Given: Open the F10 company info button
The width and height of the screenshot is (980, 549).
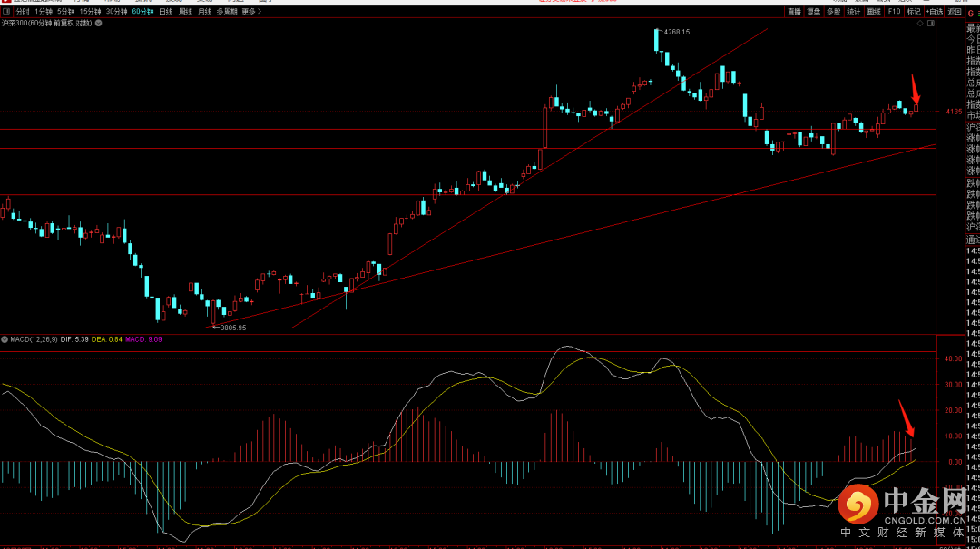Looking at the screenshot, I should tap(895, 12).
